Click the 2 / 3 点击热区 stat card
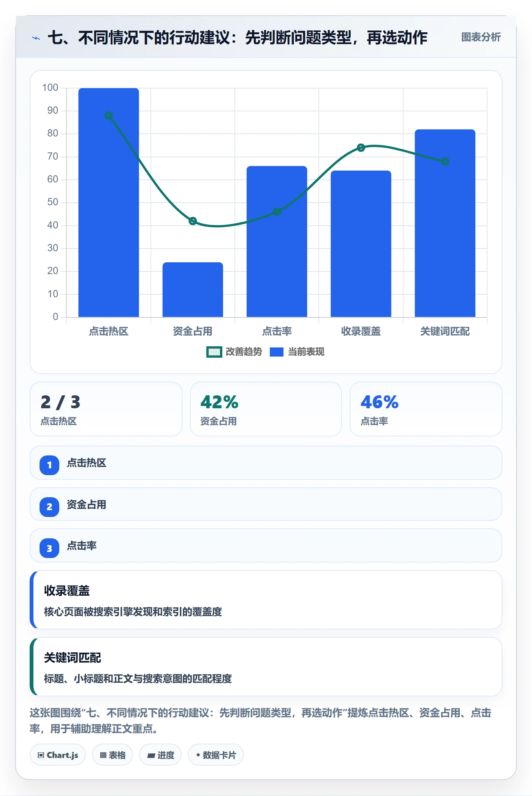Viewport: 532px width, 796px height. pyautogui.click(x=106, y=409)
